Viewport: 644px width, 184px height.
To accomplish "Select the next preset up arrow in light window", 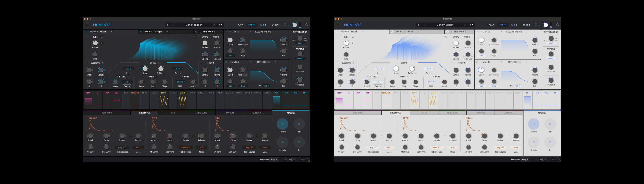I will pos(470,25).
